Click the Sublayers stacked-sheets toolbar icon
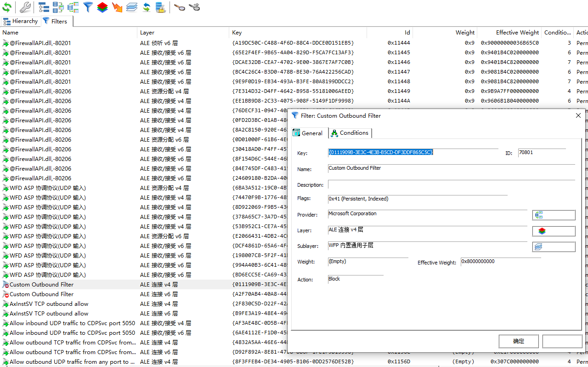 (132, 7)
